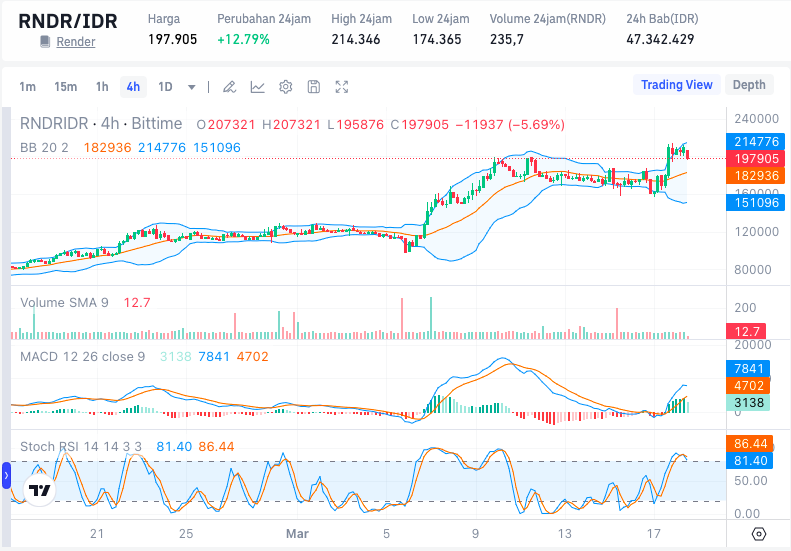Click the save chart floppy icon

pos(313,87)
